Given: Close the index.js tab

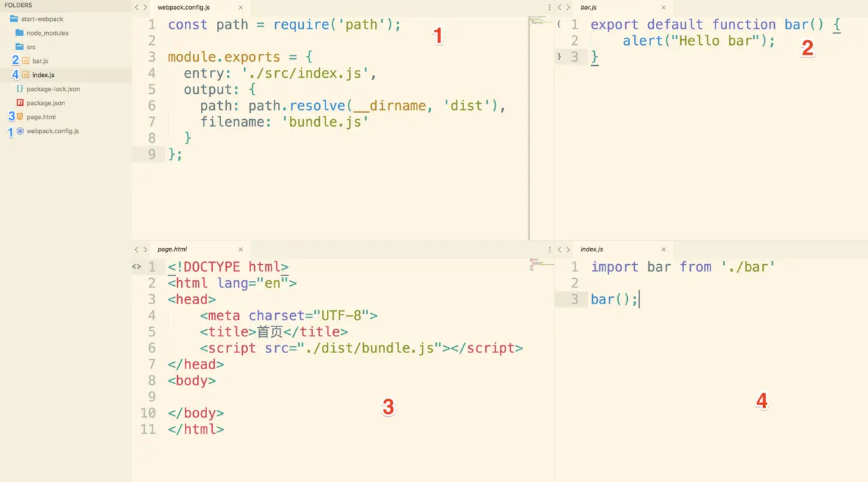Looking at the screenshot, I should click(x=664, y=249).
